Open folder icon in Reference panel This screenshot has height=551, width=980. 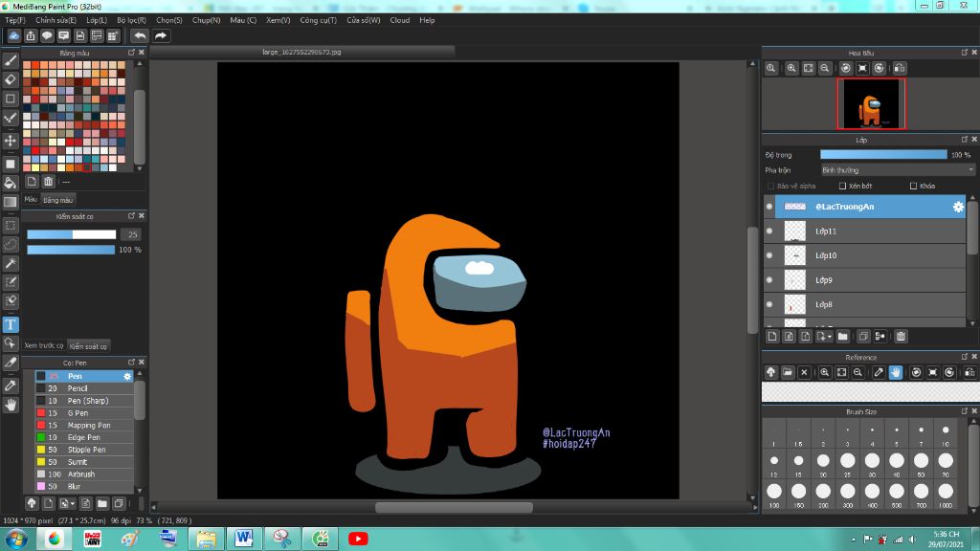tap(788, 372)
